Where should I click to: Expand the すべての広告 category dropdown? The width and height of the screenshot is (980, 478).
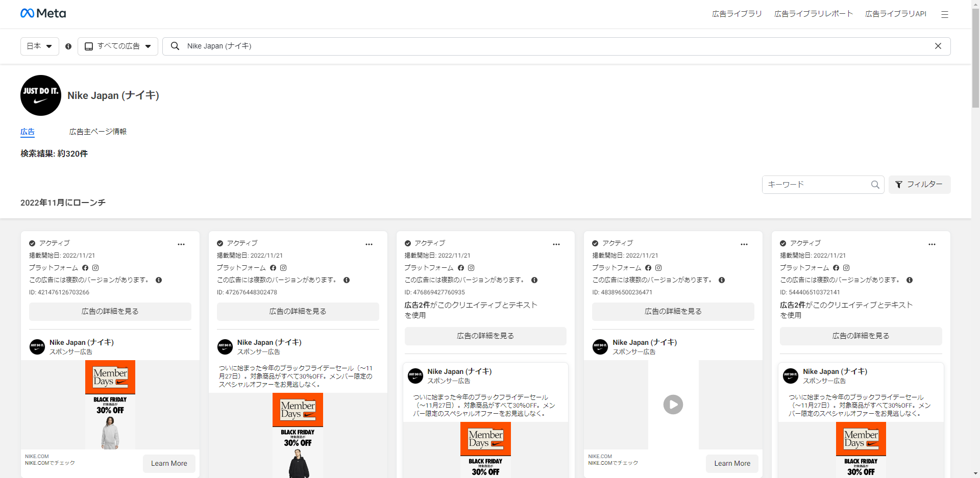tap(117, 46)
